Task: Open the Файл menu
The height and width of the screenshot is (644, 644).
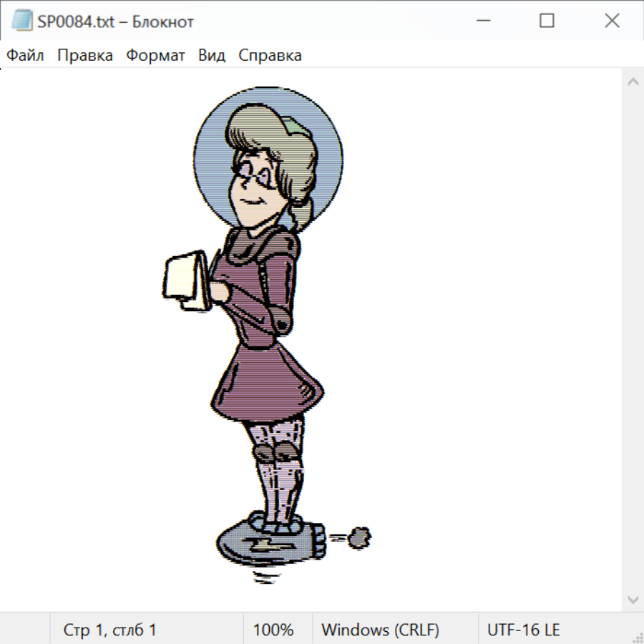Action: tap(26, 55)
